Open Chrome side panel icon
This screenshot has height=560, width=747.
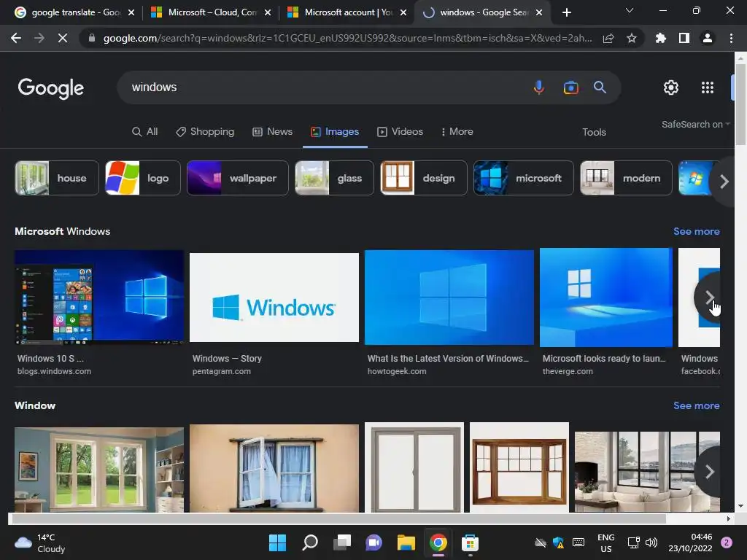684,38
